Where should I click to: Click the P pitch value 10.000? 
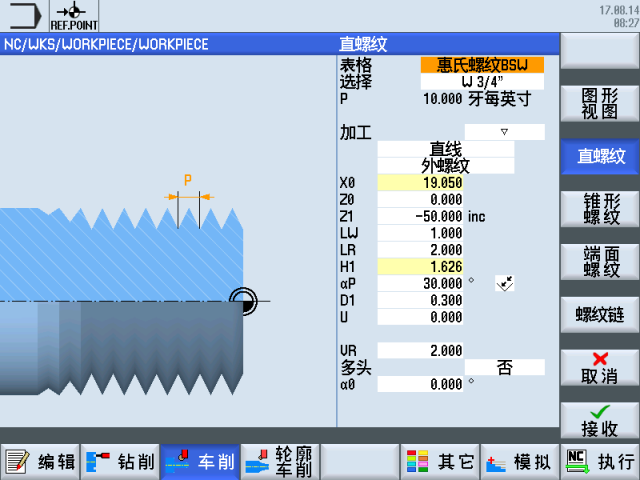point(442,99)
